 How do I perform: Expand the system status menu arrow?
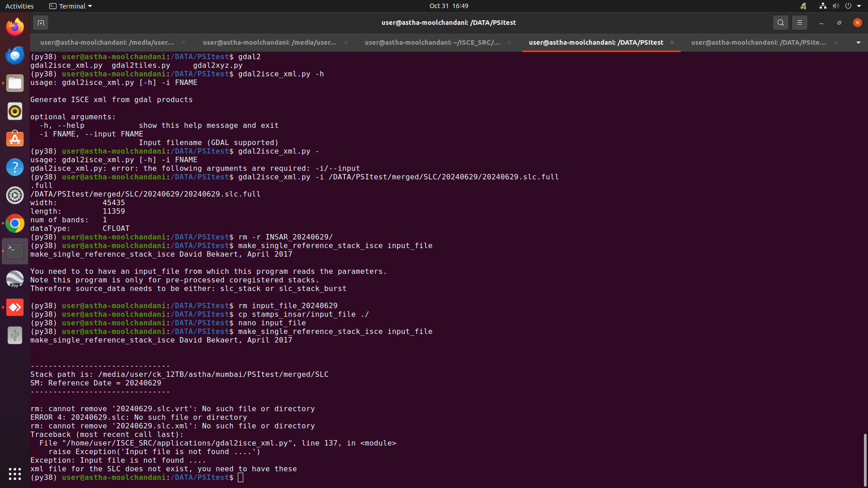[x=859, y=6]
